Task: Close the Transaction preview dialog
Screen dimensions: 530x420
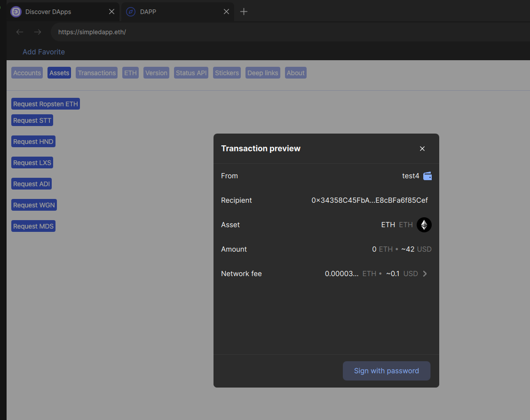Action: tap(422, 149)
